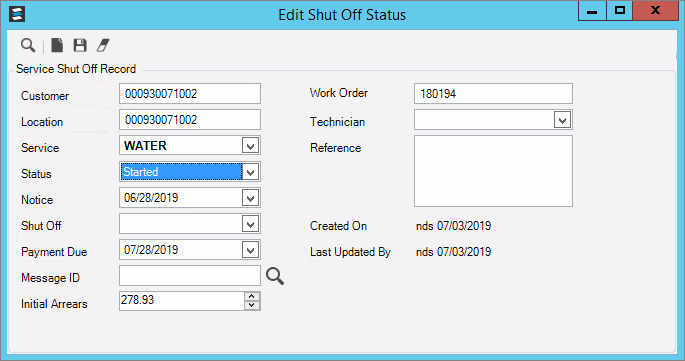The height and width of the screenshot is (361, 685).
Task: Open Message ID lookup magnifier
Action: point(275,276)
